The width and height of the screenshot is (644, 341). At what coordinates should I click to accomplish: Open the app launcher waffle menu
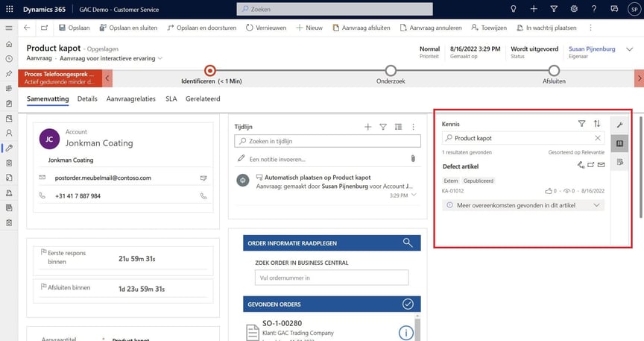pos(9,9)
